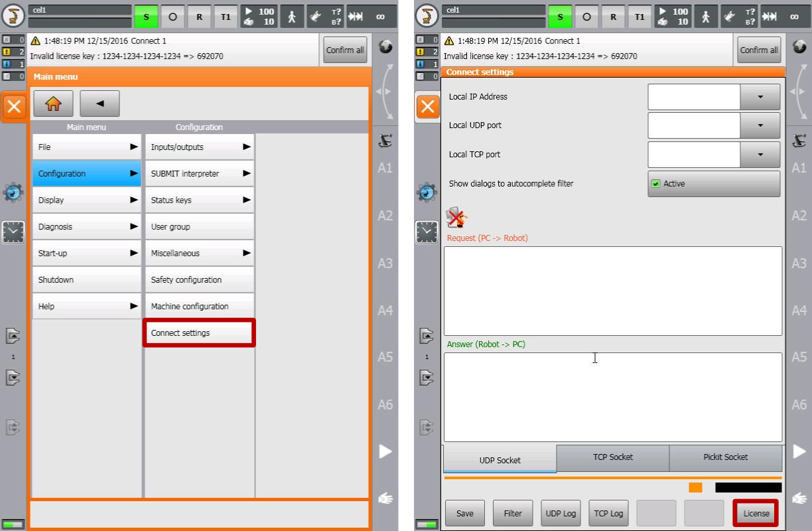Switch to the TCP Socket tab

(612, 457)
